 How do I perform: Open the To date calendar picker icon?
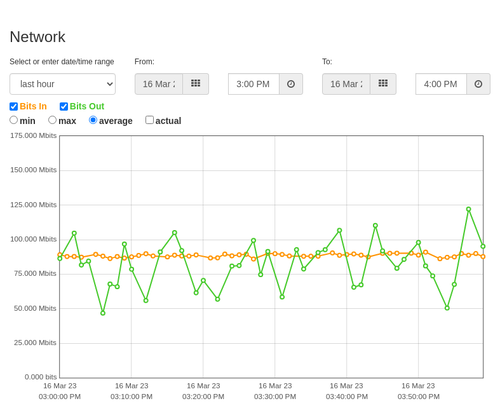click(x=383, y=84)
